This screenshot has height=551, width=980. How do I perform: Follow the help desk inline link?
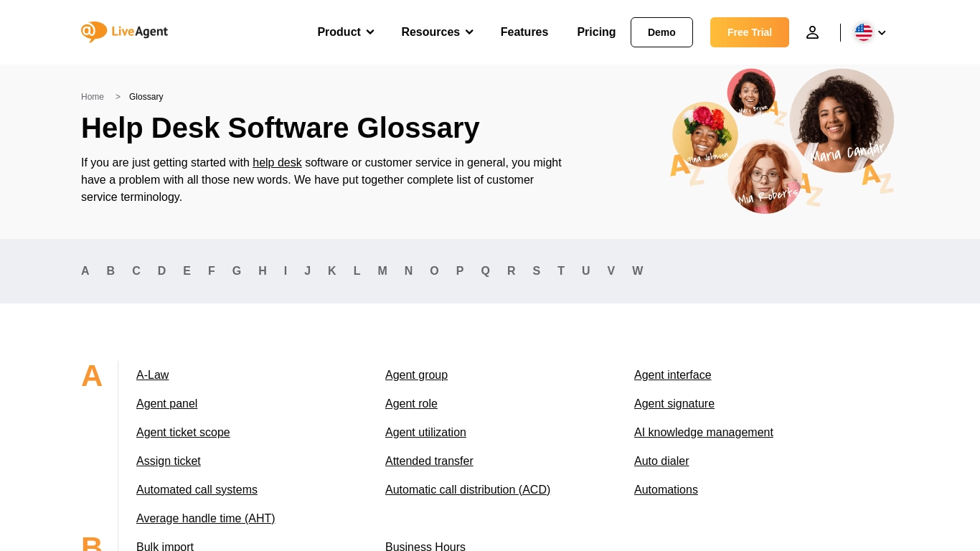277,163
